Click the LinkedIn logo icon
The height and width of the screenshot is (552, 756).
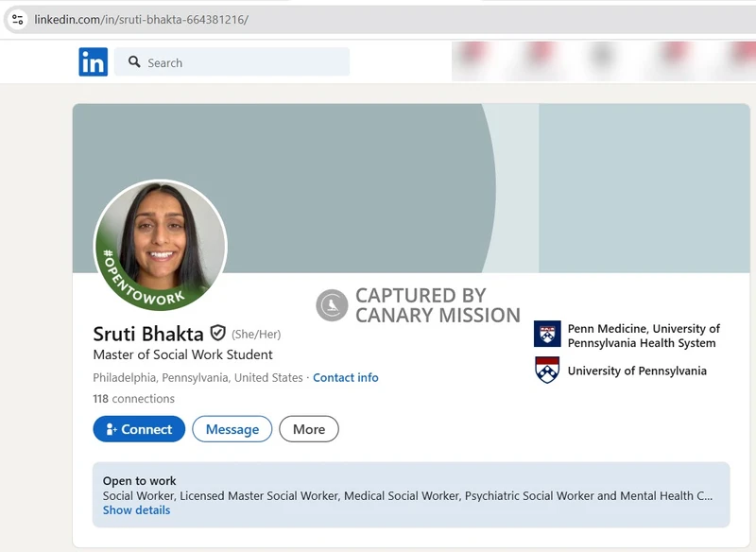[x=93, y=62]
